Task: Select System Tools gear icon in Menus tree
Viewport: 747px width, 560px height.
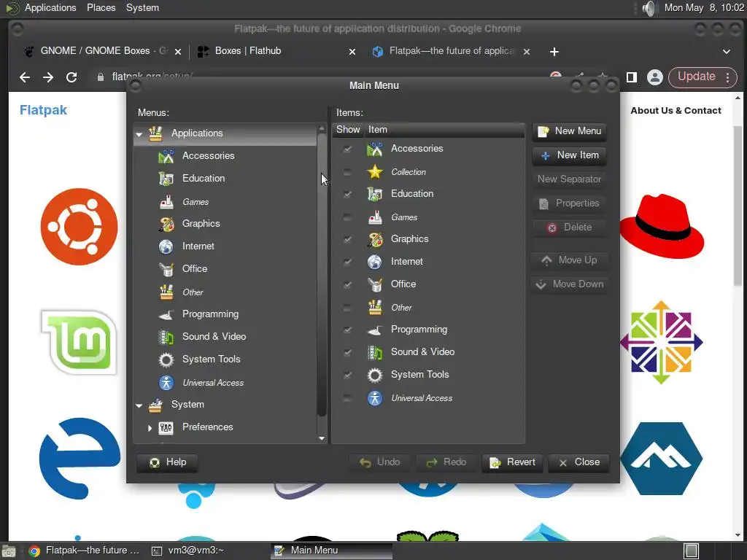Action: (x=166, y=359)
